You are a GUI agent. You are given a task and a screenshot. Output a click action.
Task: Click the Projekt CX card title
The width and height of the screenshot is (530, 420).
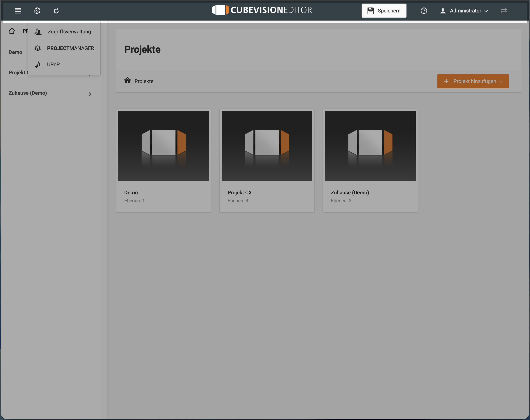239,193
